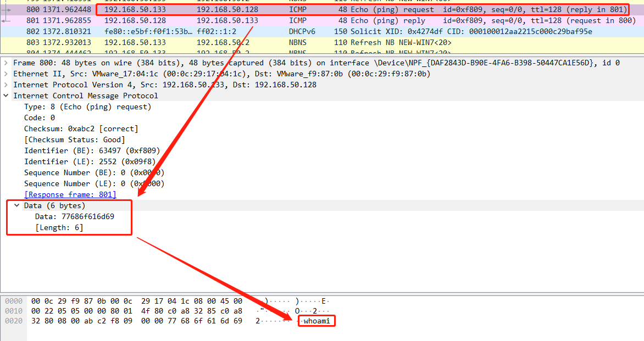This screenshot has width=644, height=341.
Task: Expand Internet Protocol Version 4 section
Action: tap(6, 85)
